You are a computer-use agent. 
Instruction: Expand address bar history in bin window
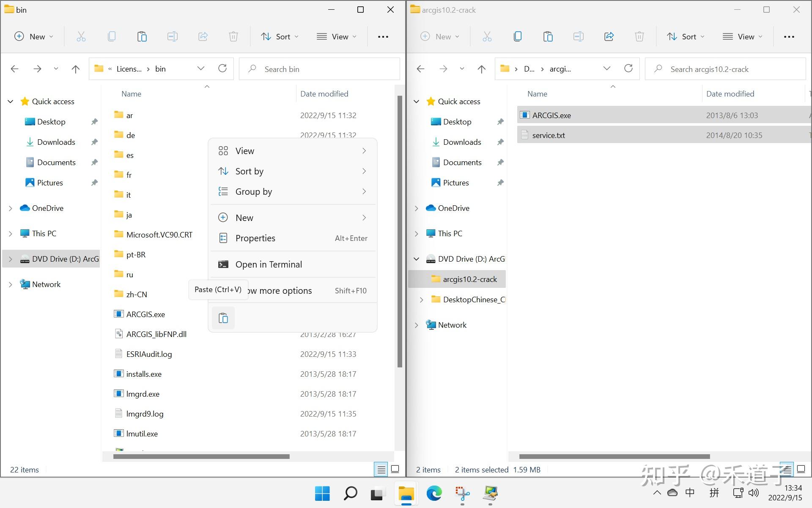pyautogui.click(x=201, y=69)
